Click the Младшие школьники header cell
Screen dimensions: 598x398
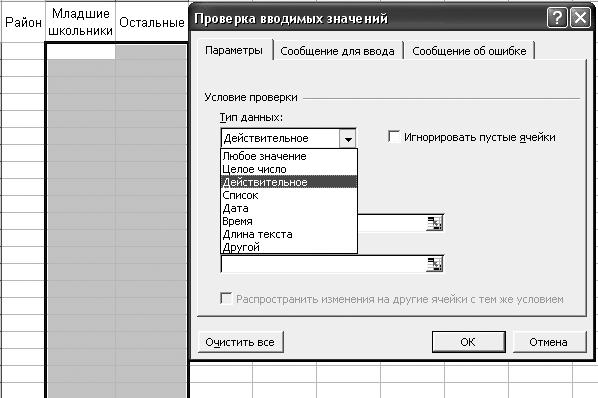pos(80,22)
